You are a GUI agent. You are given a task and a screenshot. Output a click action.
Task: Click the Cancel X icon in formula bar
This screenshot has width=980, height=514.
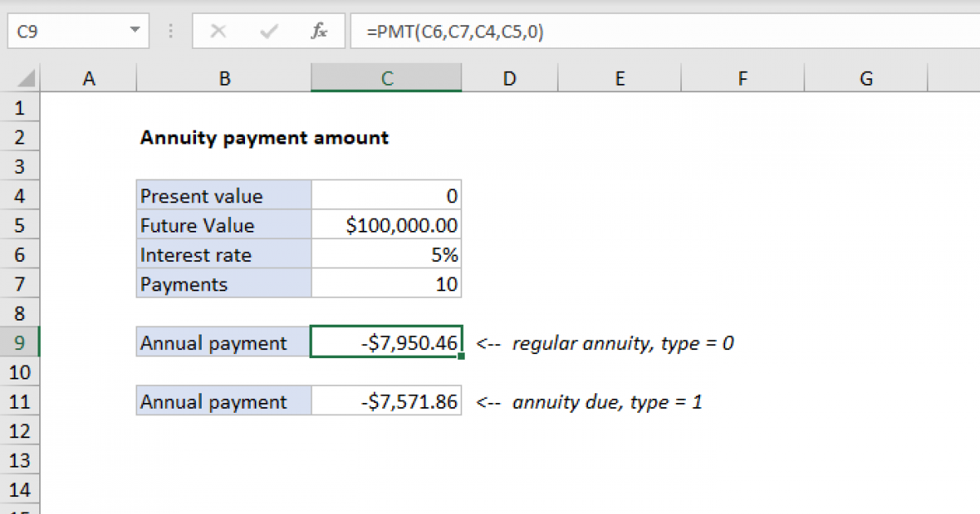(x=218, y=31)
